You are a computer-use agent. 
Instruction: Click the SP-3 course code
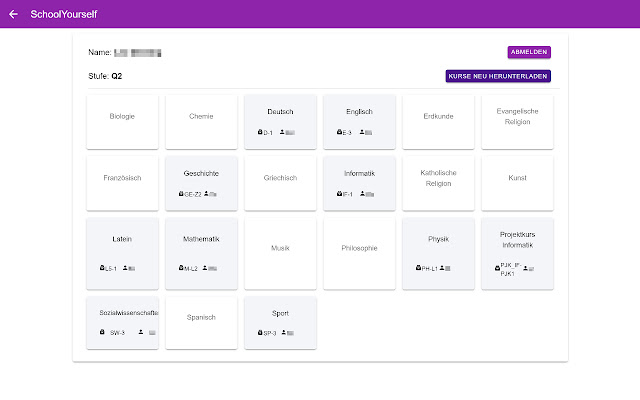click(270, 333)
